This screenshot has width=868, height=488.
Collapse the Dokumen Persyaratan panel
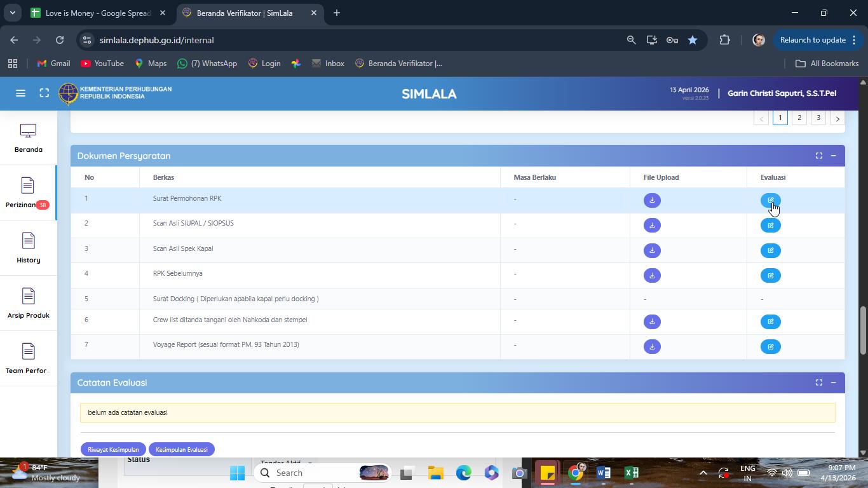pyautogui.click(x=833, y=156)
